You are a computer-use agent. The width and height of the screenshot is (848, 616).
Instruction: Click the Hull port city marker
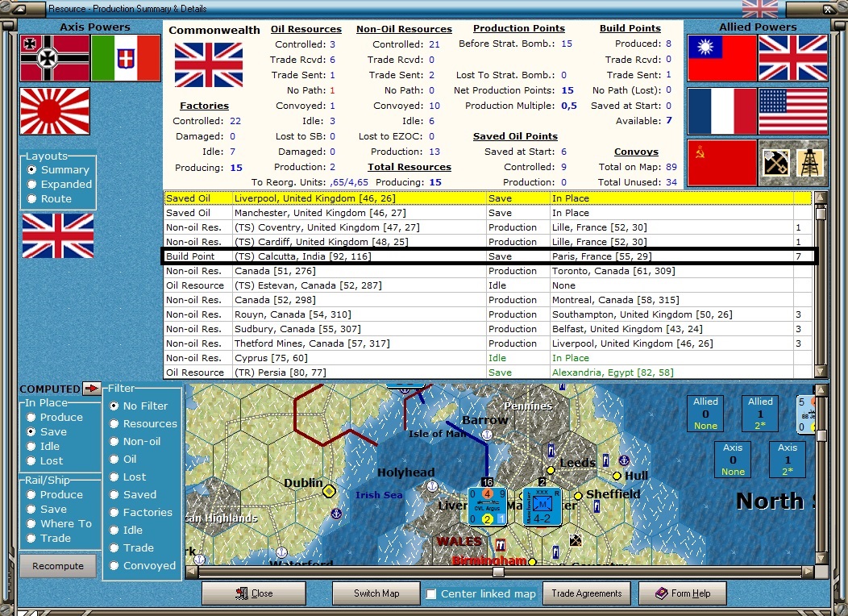click(617, 476)
